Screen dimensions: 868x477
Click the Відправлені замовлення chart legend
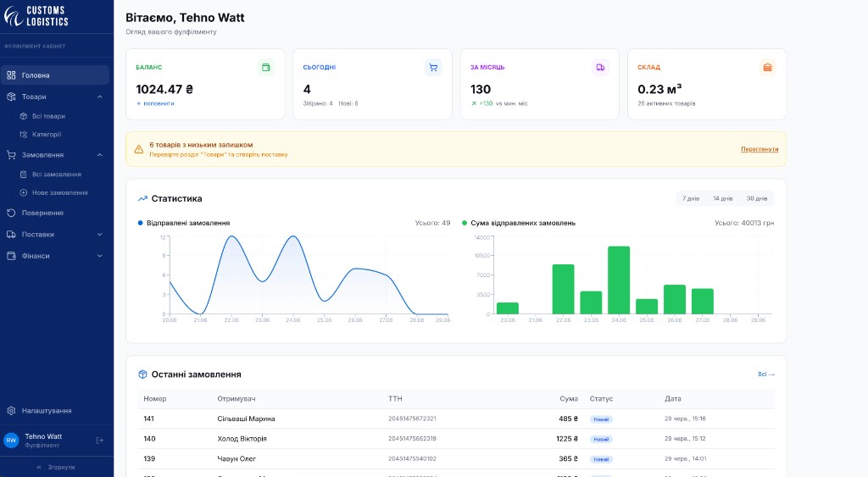click(184, 223)
